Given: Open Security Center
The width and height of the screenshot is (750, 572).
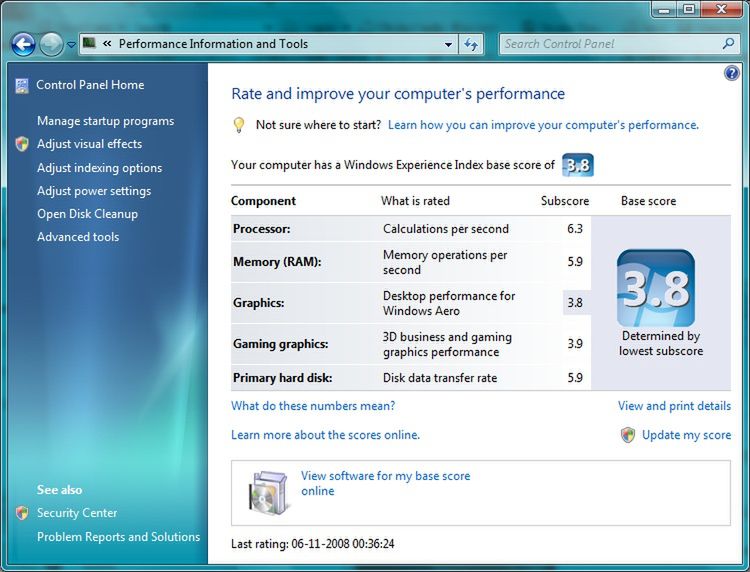Looking at the screenshot, I should tap(77, 513).
